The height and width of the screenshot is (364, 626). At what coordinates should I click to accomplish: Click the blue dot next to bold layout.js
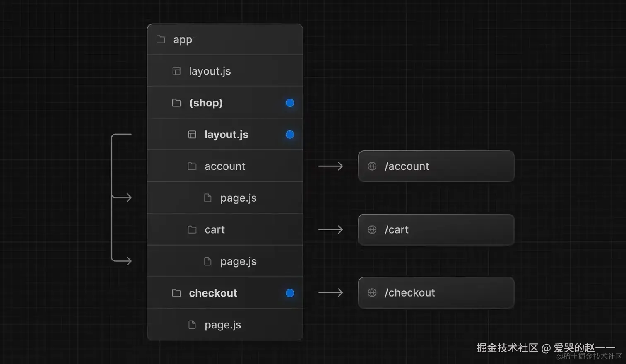[290, 135]
